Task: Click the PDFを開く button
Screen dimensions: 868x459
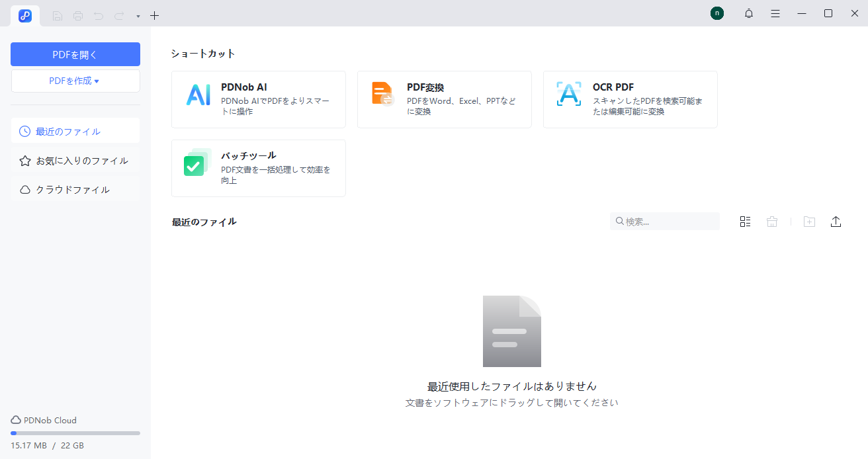Action: (75, 54)
